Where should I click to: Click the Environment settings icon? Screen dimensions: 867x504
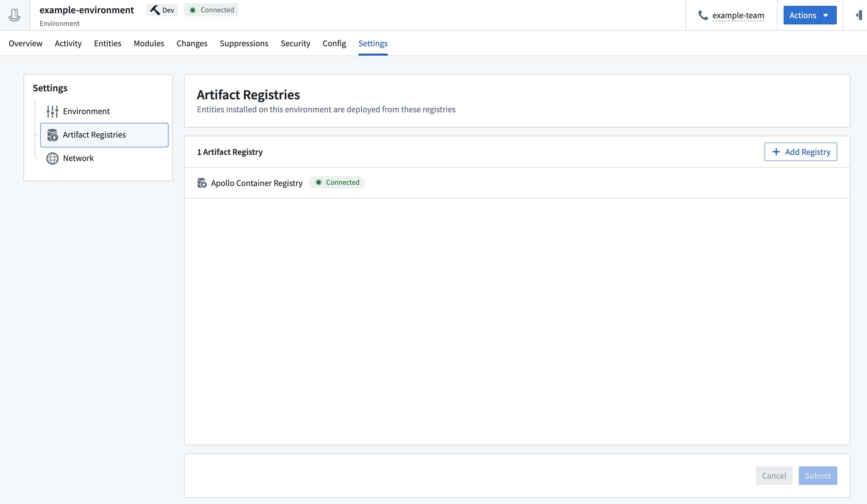tap(52, 111)
